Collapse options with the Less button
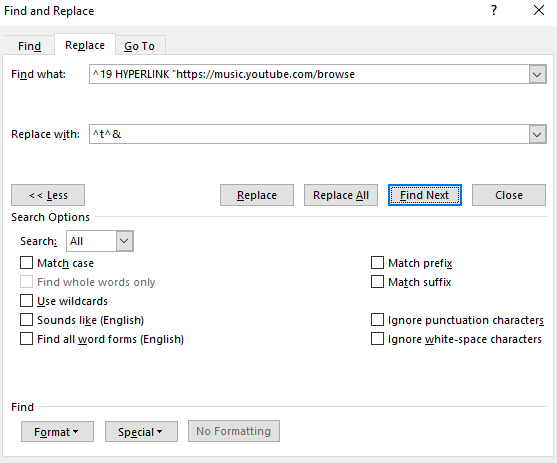Image resolution: width=557 pixels, height=463 pixels. coord(48,195)
